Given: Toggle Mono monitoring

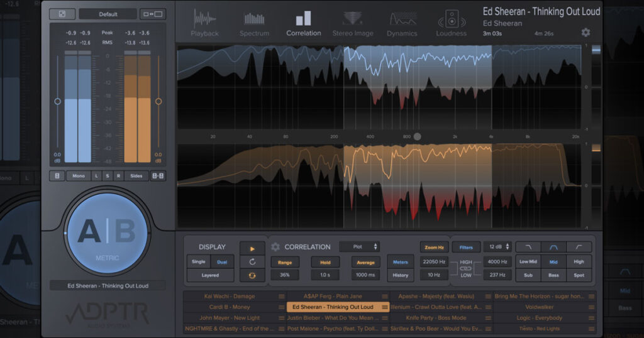Looking at the screenshot, I should click(x=79, y=175).
